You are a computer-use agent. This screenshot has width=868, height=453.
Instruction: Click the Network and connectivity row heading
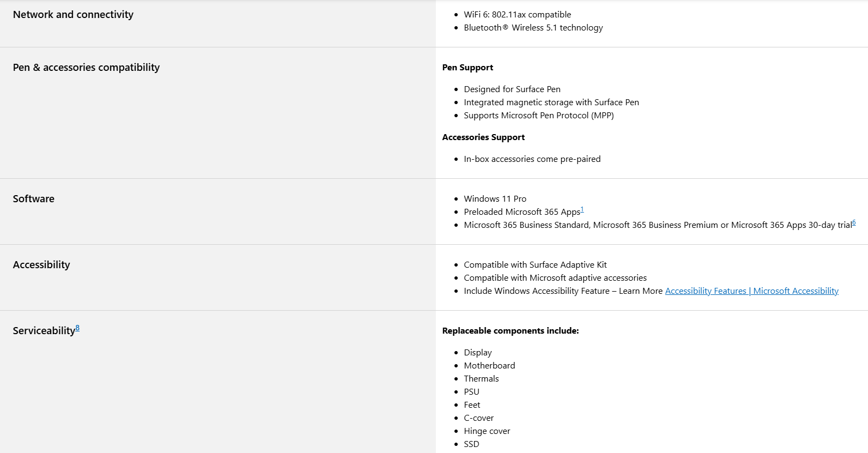point(73,15)
